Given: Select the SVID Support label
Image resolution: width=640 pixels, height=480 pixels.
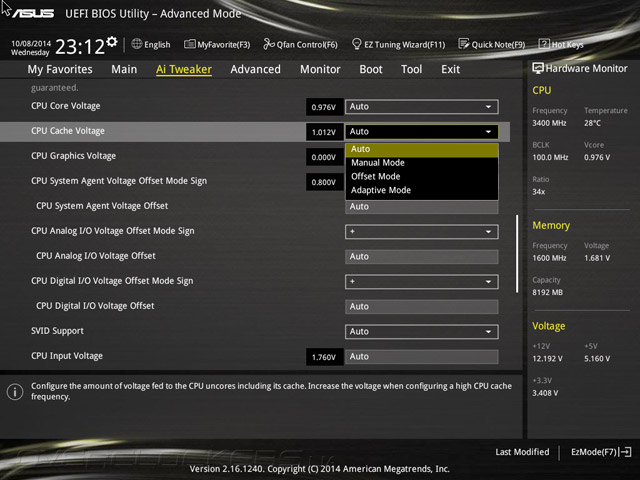Looking at the screenshot, I should (57, 331).
